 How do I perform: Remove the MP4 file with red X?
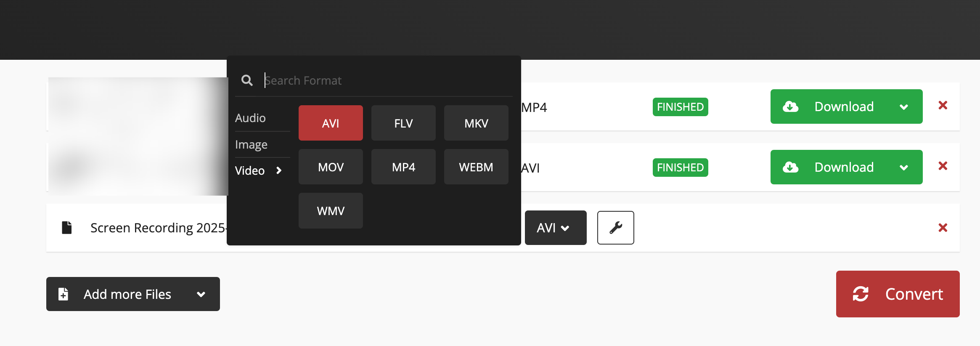point(943,105)
